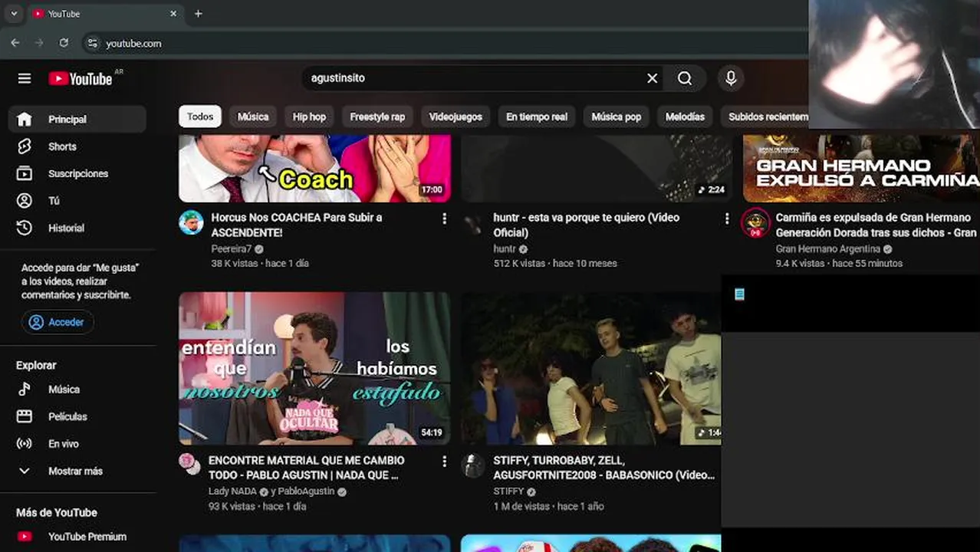Open the STIFFY BABASONICO video thumbnail
The width and height of the screenshot is (980, 552).
click(x=591, y=368)
